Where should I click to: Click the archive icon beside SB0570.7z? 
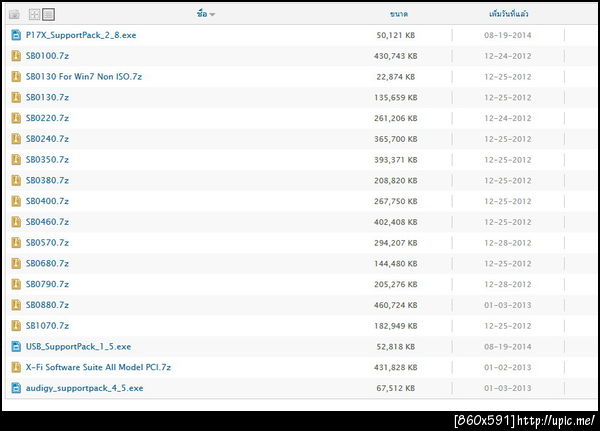(16, 242)
